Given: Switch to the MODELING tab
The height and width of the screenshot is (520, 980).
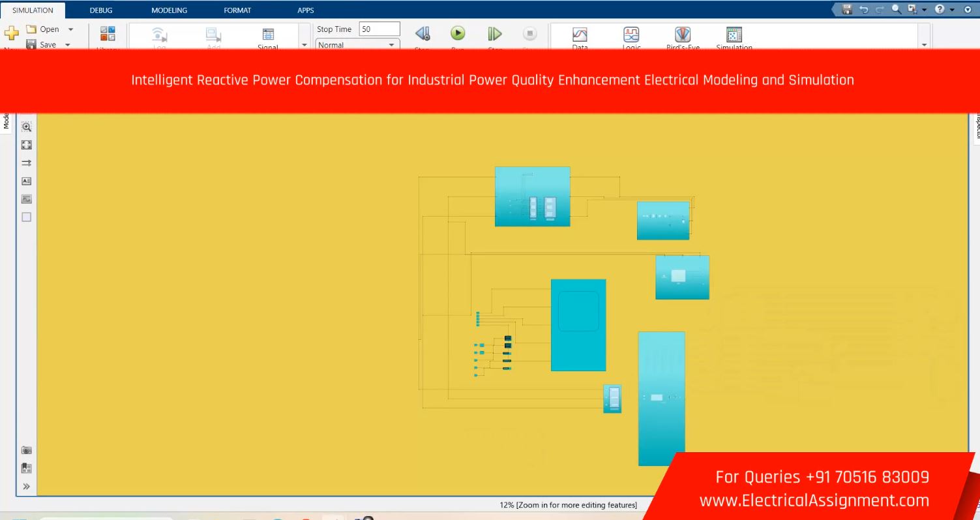Looking at the screenshot, I should pyautogui.click(x=169, y=10).
